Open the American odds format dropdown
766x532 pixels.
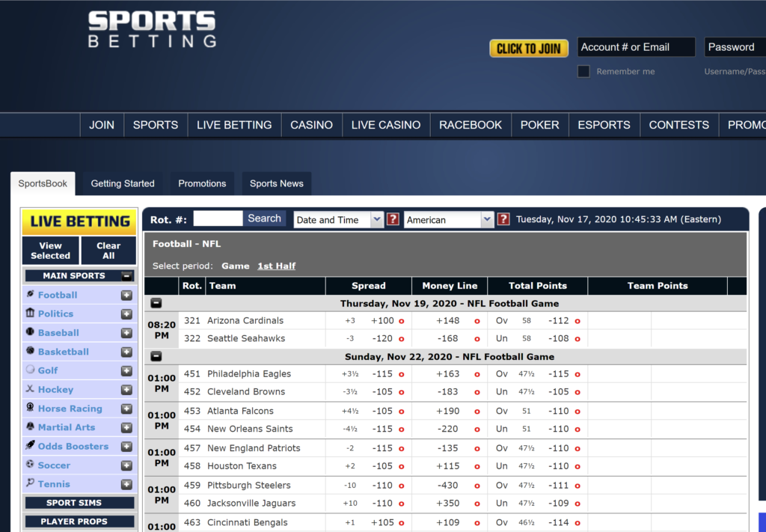coord(449,219)
